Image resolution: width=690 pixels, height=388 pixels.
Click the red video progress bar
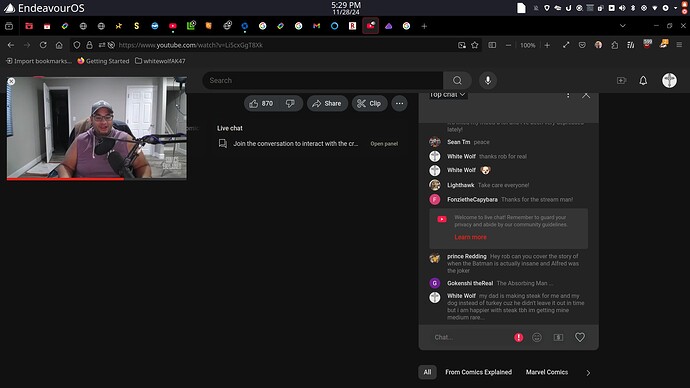coord(65,179)
